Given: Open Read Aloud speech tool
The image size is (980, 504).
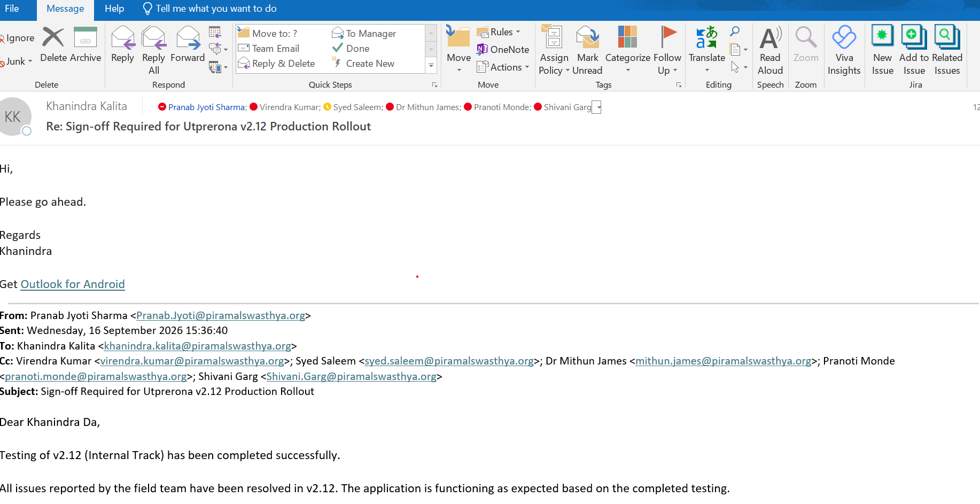Looking at the screenshot, I should point(770,50).
